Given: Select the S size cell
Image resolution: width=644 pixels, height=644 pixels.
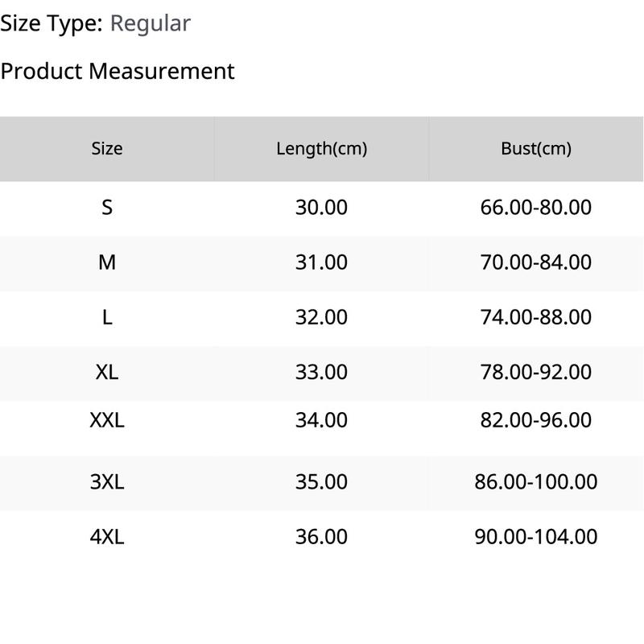Looking at the screenshot, I should [107, 208].
